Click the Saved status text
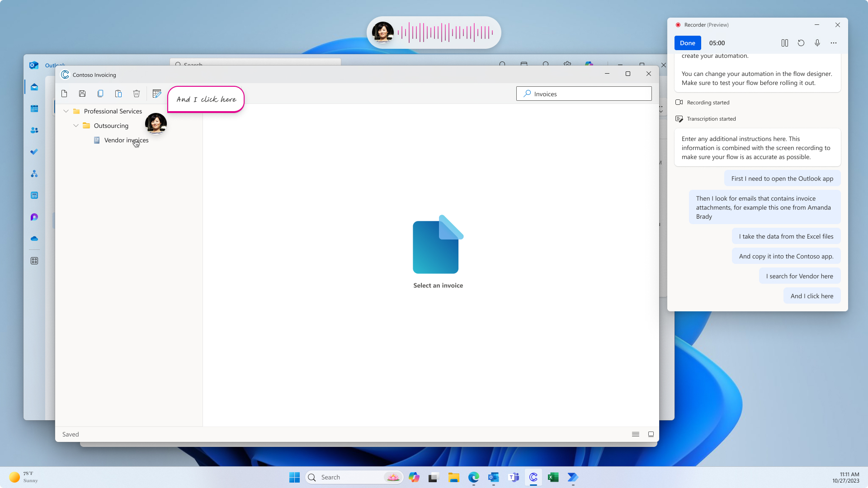The height and width of the screenshot is (488, 868). tap(71, 434)
